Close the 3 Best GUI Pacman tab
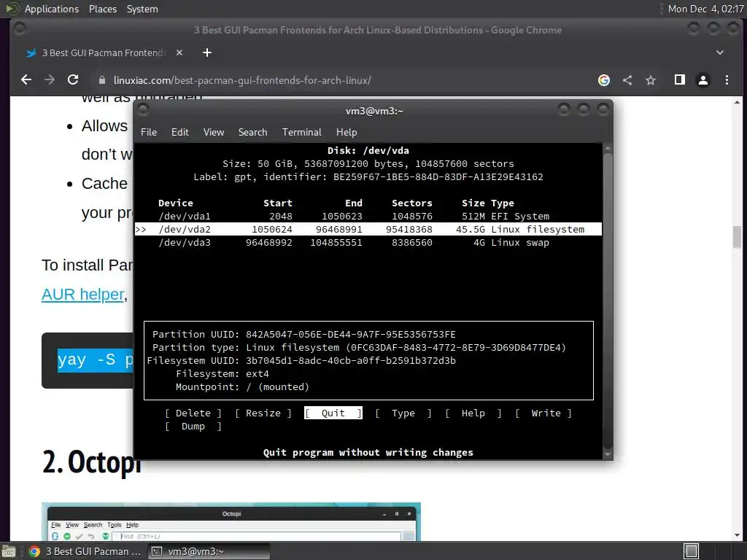The width and height of the screenshot is (747, 560). pyautogui.click(x=179, y=52)
